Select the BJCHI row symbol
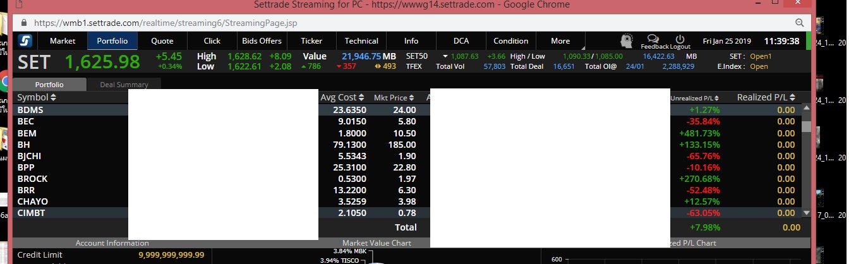Viewport: 868px width, 264px height. 29,156
